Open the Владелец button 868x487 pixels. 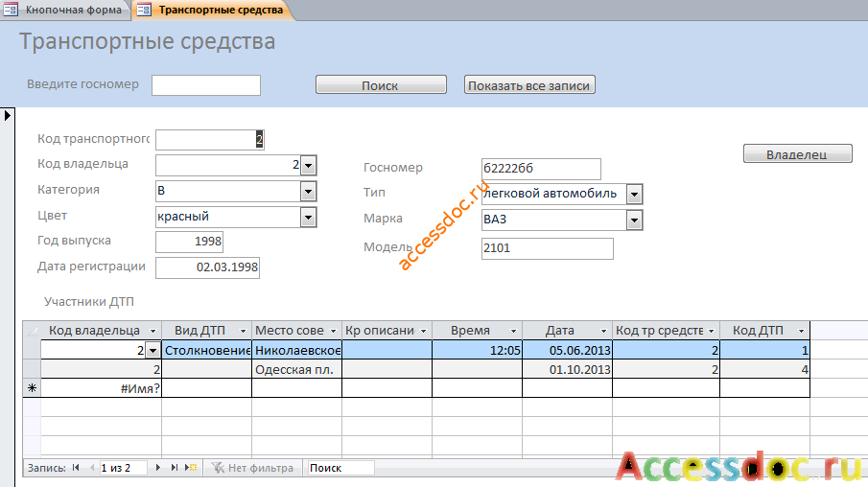[x=797, y=153]
